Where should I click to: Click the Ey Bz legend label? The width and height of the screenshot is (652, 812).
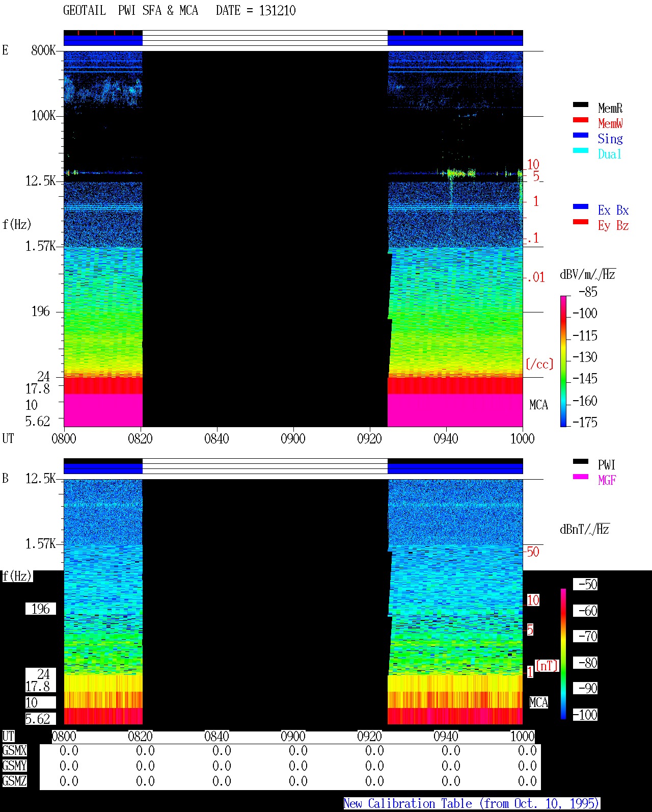(x=613, y=225)
